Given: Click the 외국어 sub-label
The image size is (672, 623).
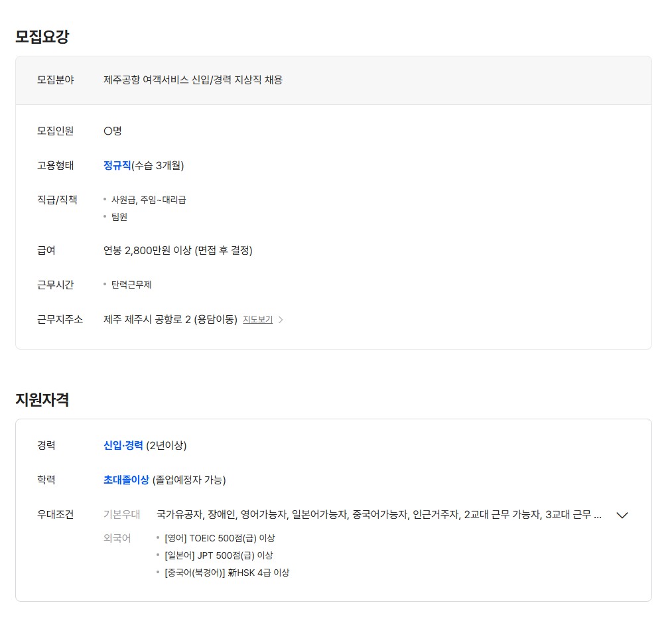Looking at the screenshot, I should [117, 538].
